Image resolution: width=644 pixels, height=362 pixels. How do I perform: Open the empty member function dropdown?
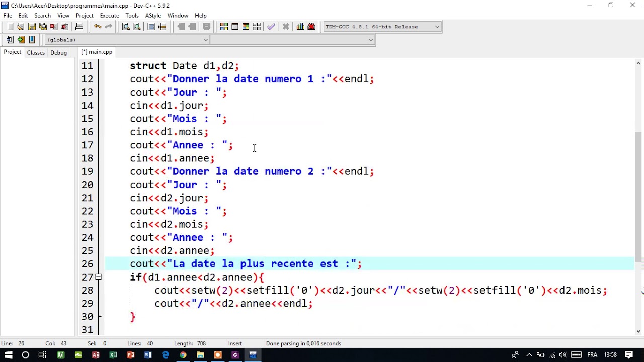292,40
